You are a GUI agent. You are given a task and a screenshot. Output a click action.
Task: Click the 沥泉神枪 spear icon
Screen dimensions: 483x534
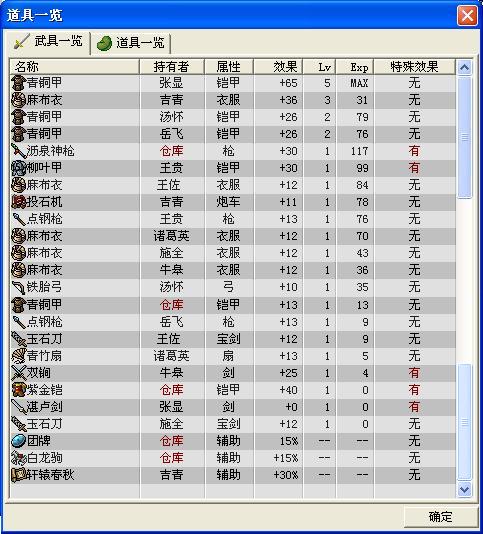(x=19, y=151)
